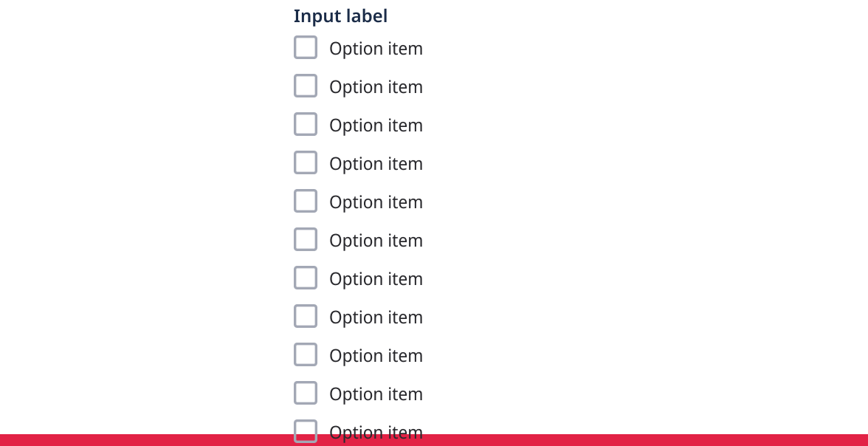
Task: Toggle the fifth Option item checkbox
Action: (306, 202)
